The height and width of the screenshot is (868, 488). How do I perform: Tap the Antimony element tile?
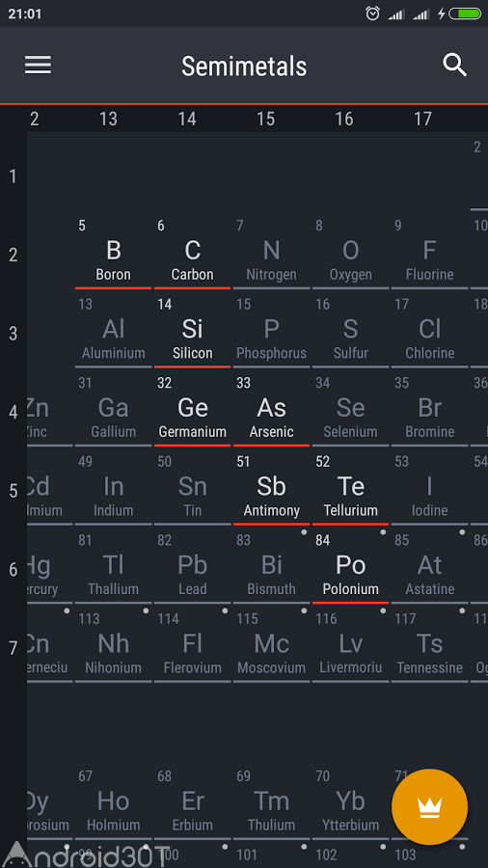(x=272, y=486)
